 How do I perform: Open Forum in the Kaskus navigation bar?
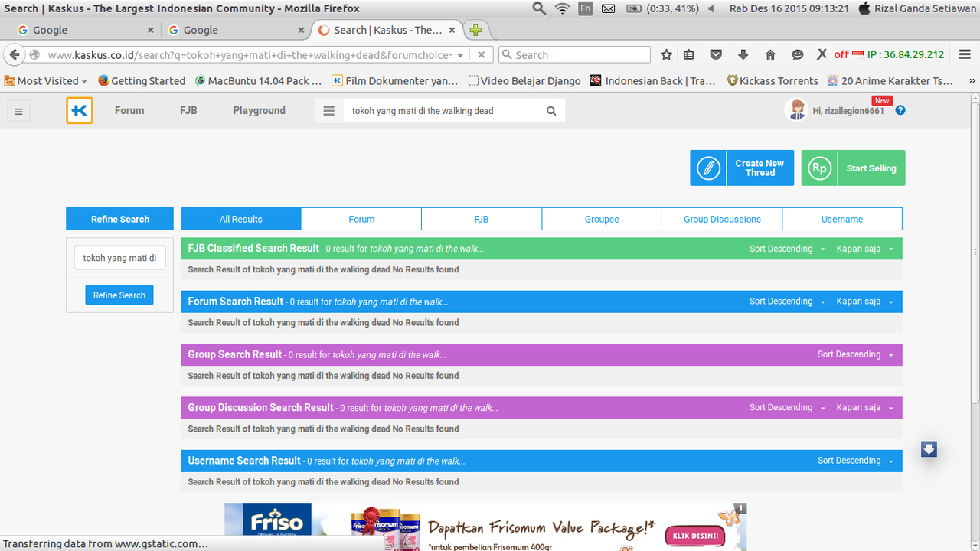(x=129, y=110)
